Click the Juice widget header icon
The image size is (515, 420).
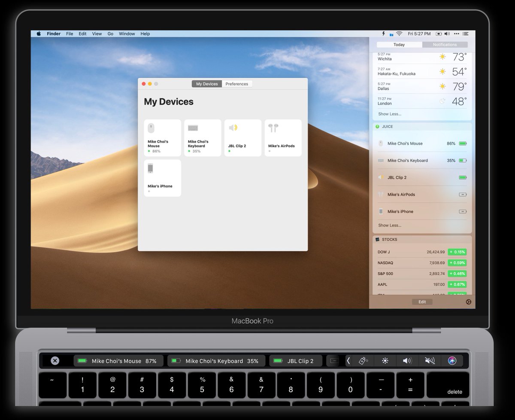tap(377, 127)
